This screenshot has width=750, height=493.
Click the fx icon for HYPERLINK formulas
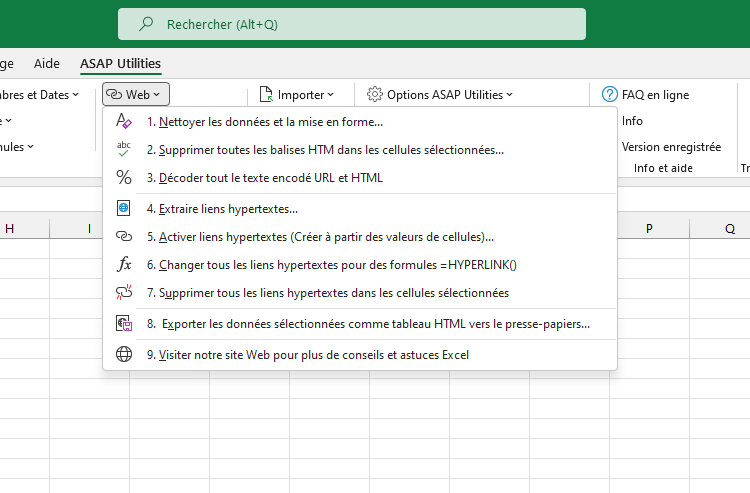124,264
